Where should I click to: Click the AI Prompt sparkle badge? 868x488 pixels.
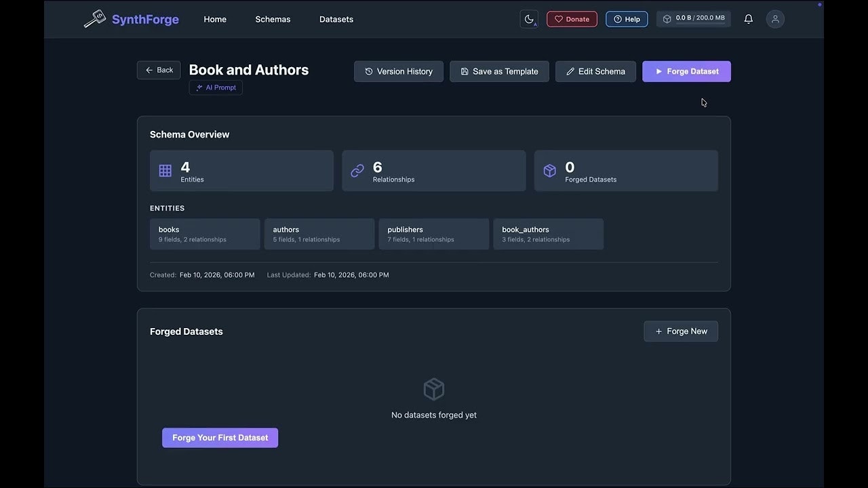(x=215, y=87)
